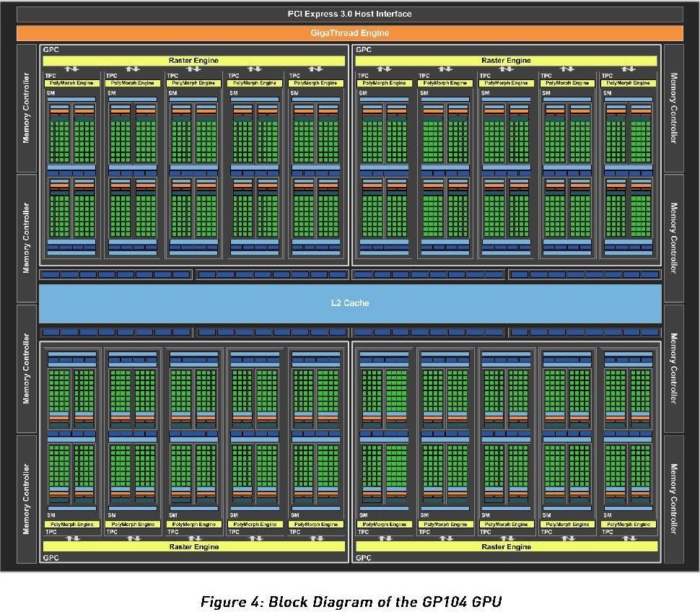Click rightmost PolyMorph Engine in upper-right GPC

click(x=628, y=83)
